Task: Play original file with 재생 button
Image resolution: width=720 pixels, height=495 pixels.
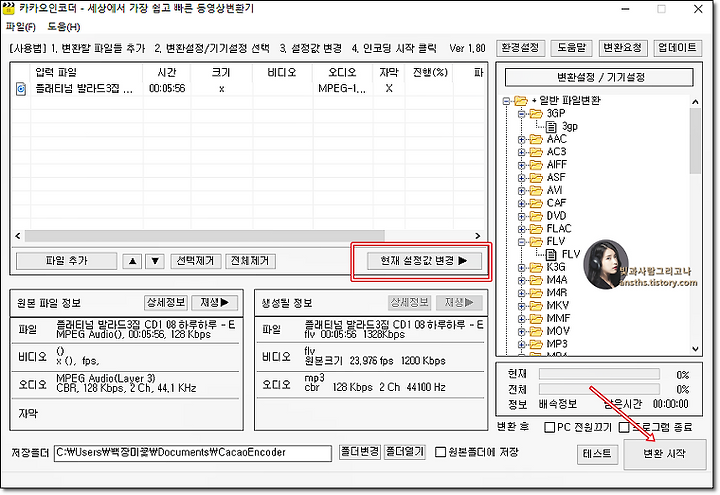Action: tap(214, 303)
